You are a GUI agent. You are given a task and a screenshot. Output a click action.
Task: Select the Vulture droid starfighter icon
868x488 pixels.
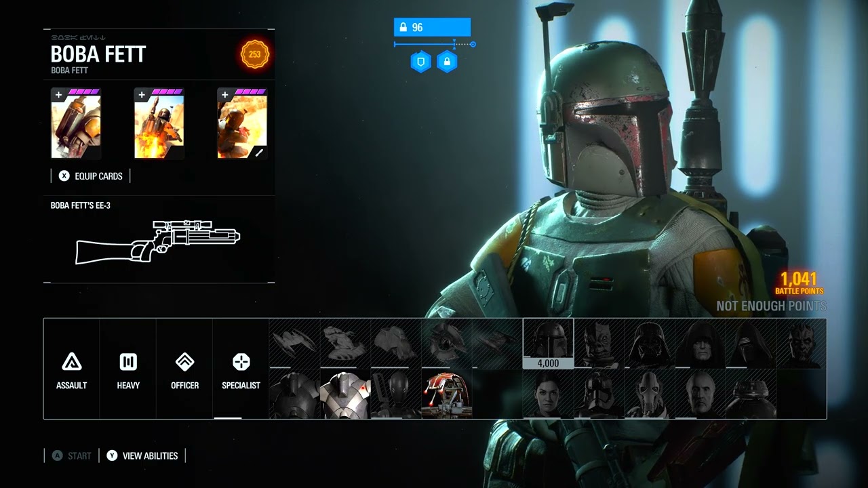[294, 344]
